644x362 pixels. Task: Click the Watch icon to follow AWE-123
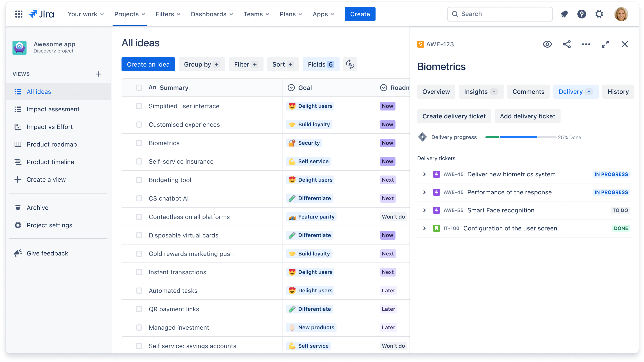coord(547,44)
